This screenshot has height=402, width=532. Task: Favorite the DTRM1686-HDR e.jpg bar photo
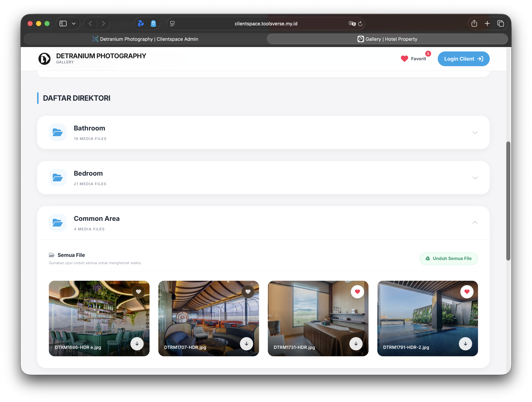click(138, 292)
